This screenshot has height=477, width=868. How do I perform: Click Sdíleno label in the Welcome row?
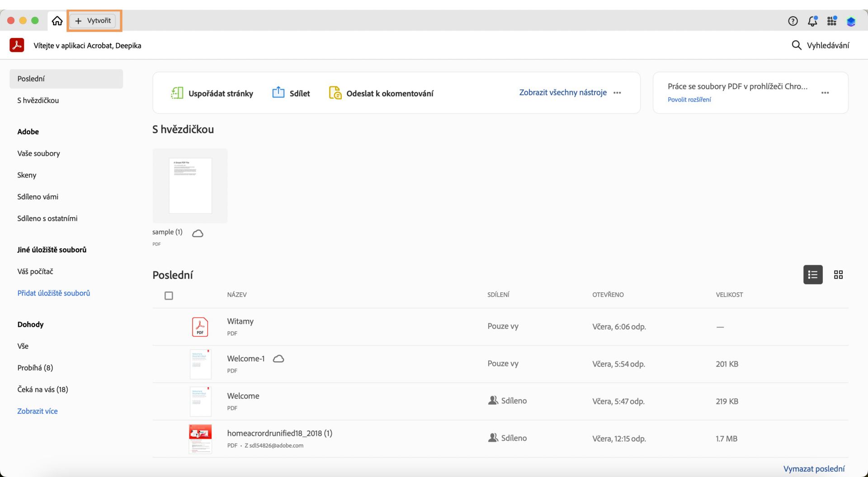tap(514, 401)
